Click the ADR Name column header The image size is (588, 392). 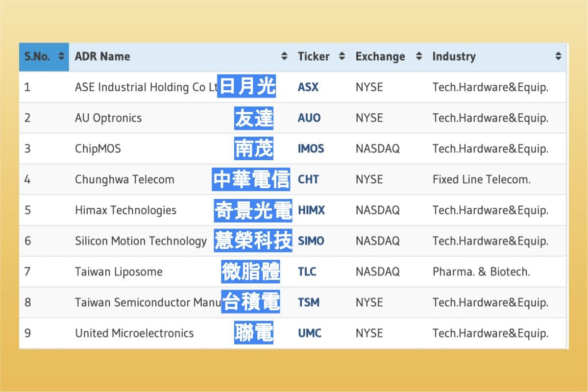click(x=102, y=56)
